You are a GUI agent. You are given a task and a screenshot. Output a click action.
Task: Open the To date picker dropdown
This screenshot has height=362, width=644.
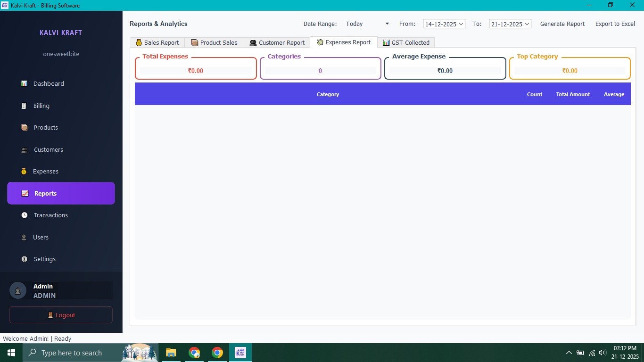(x=527, y=24)
